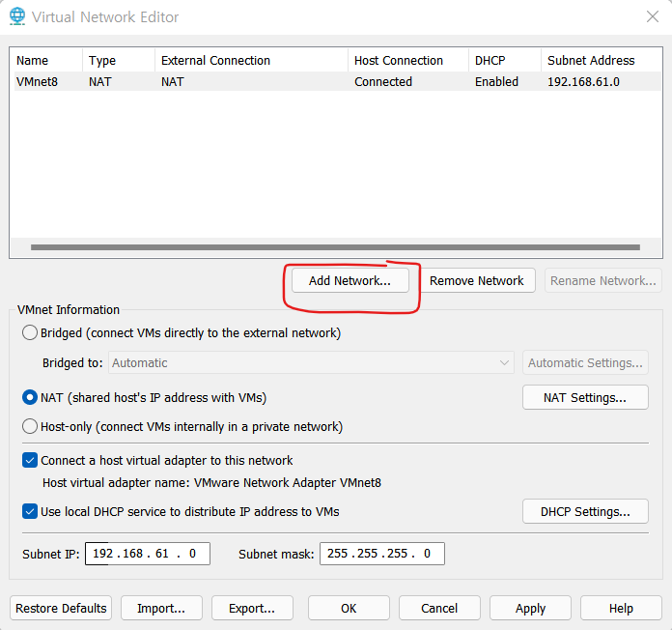Screen dimensions: 672x630
Task: Sort by the Name column header
Action: [x=46, y=61]
